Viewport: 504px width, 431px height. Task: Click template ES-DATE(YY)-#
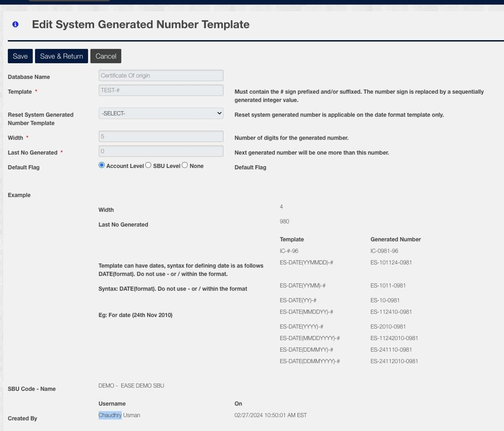pos(298,300)
